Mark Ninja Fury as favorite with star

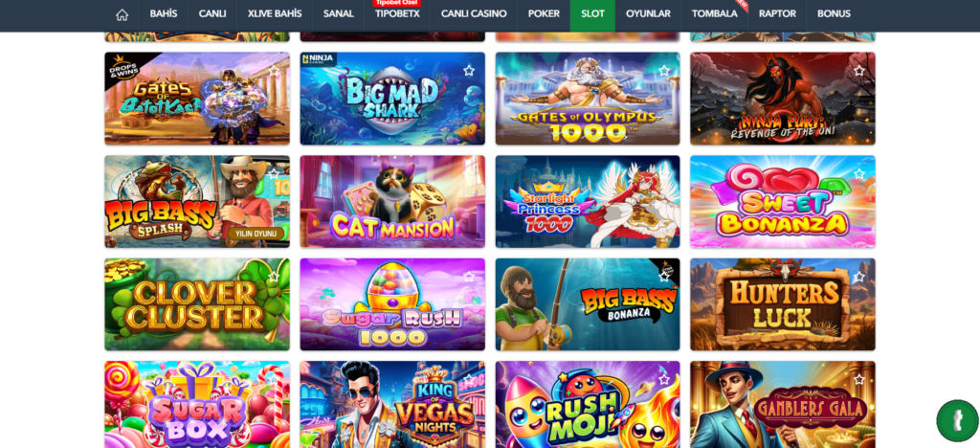859,71
